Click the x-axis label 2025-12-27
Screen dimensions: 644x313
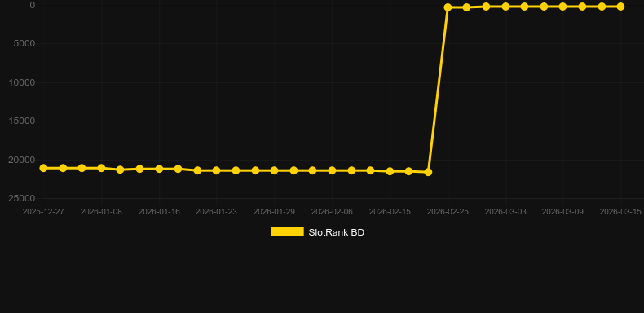pos(43,212)
